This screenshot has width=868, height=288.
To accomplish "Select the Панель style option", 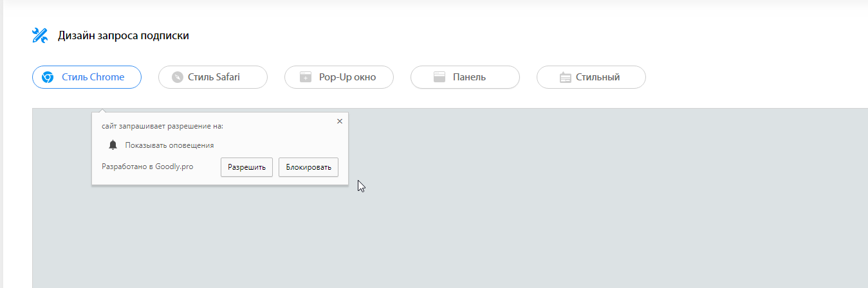I will [x=465, y=77].
